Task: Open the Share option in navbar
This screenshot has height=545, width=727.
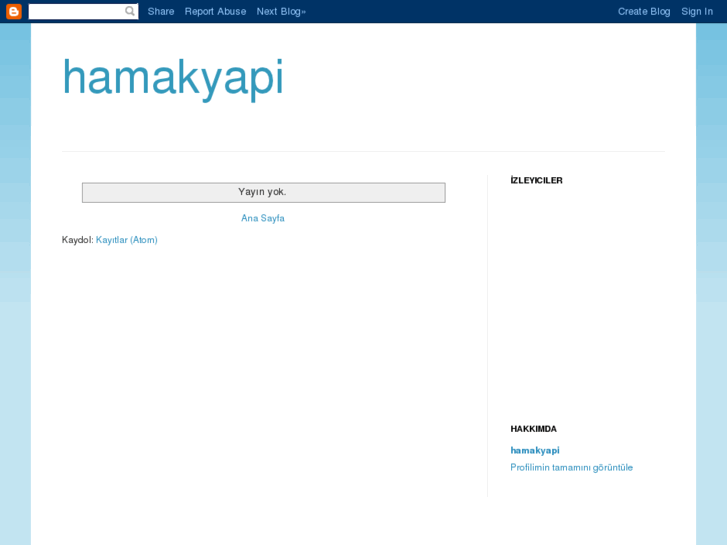Action: coord(161,11)
